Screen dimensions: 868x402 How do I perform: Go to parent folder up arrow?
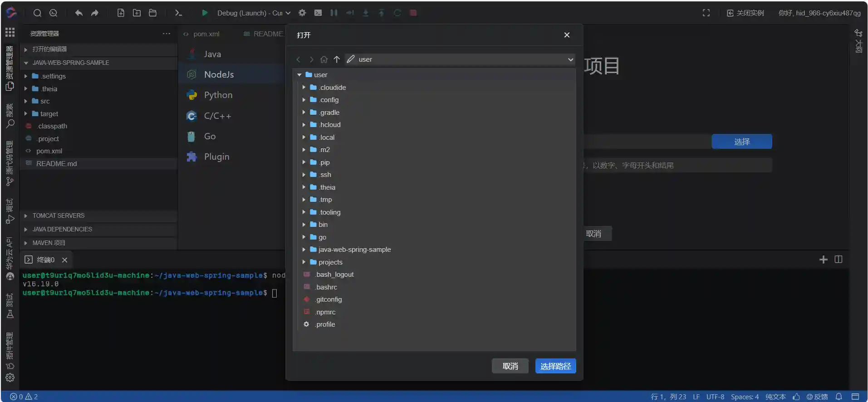(337, 59)
